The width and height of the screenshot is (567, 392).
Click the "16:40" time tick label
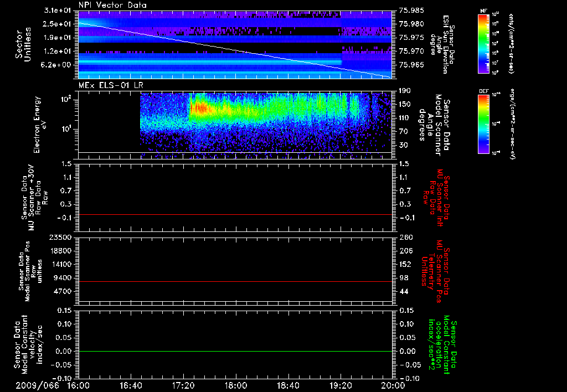tap(131, 385)
